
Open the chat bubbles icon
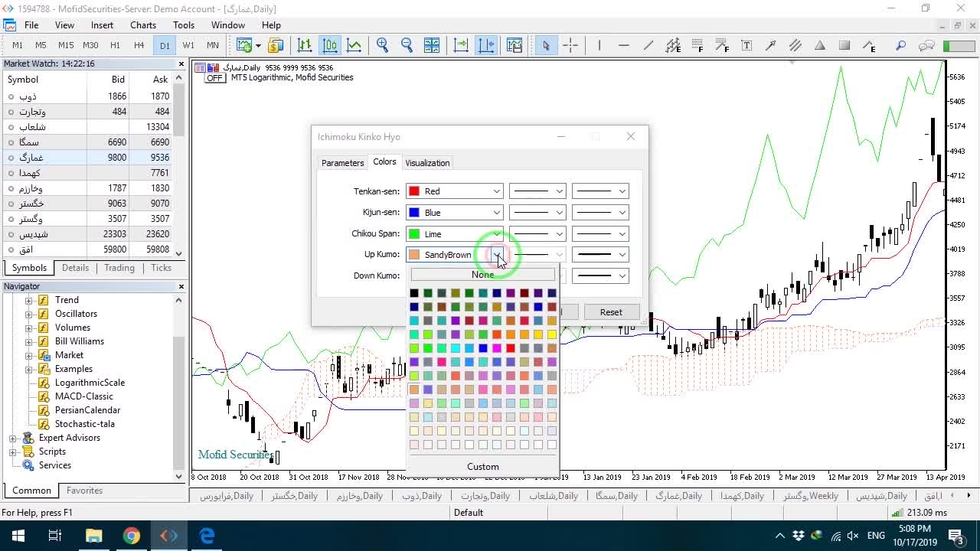point(926,46)
